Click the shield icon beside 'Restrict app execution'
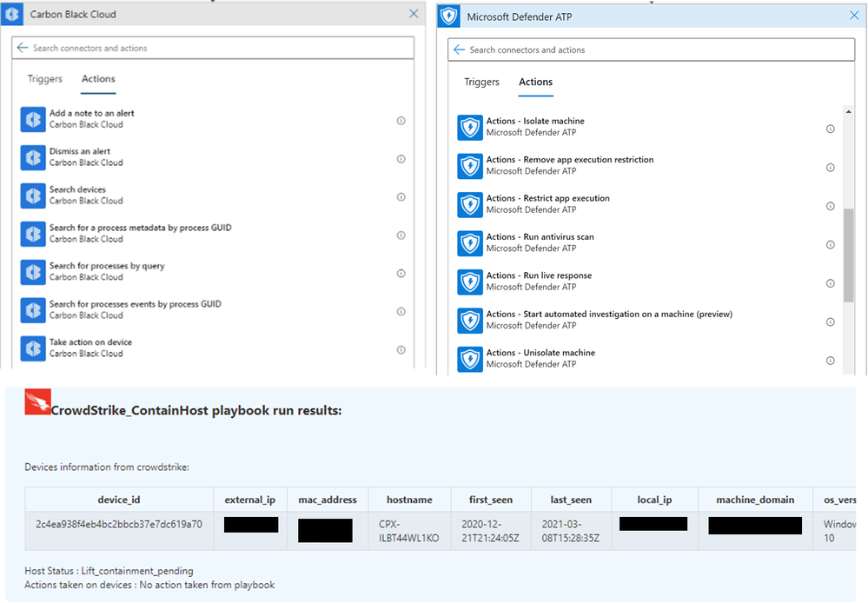868x603 pixels. click(470, 205)
